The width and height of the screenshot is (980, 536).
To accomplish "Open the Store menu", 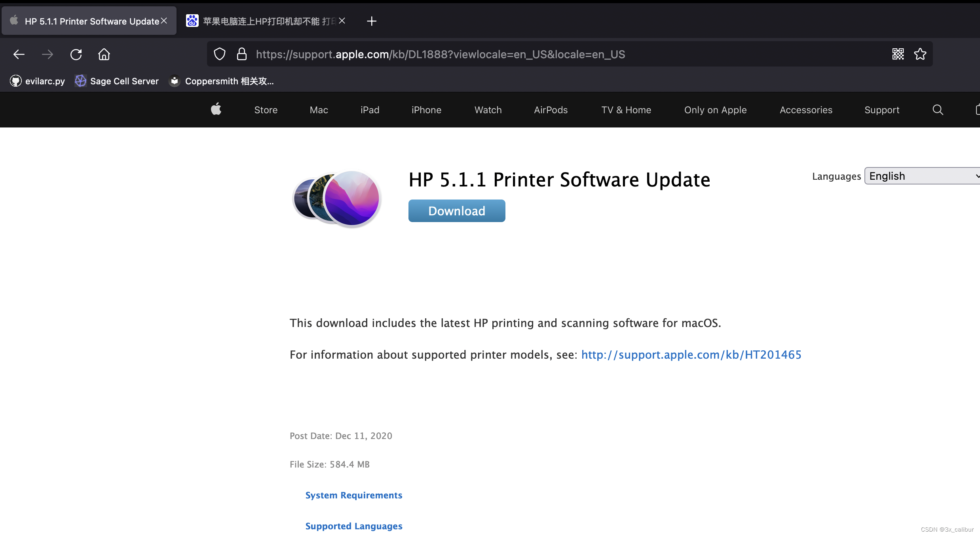I will tap(266, 110).
